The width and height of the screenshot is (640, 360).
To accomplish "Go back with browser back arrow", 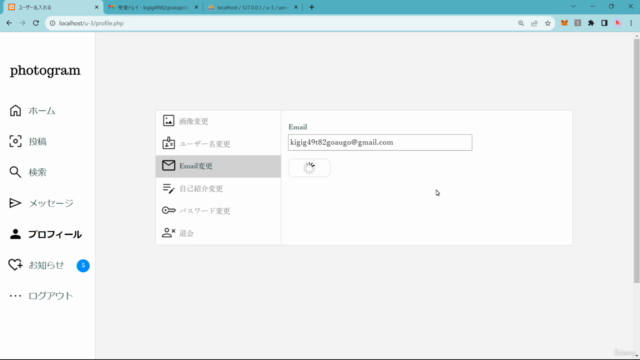I will click(9, 23).
